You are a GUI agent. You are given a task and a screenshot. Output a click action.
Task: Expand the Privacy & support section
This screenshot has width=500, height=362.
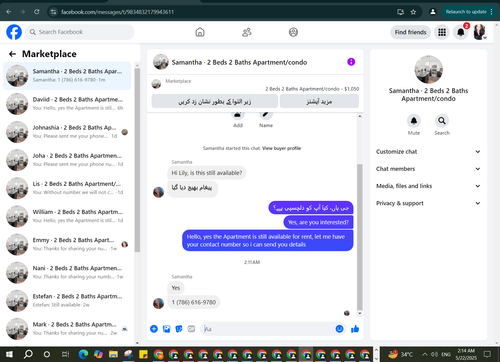coord(428,203)
